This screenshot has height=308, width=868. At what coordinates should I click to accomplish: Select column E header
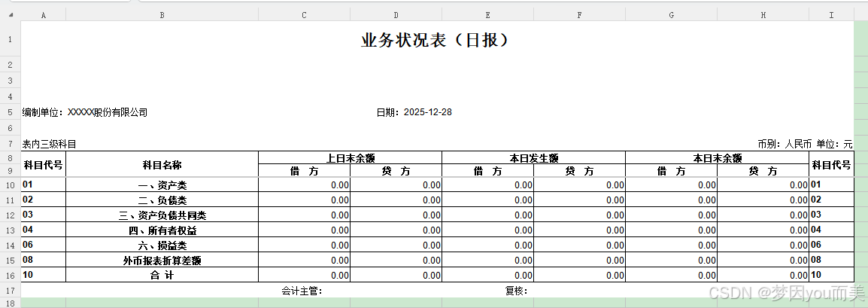[x=487, y=15]
